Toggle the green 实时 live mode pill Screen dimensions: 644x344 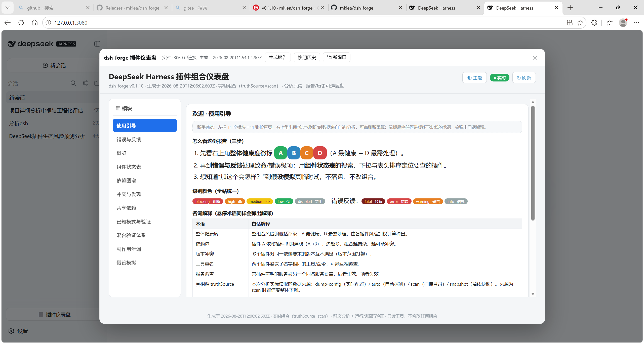(499, 78)
